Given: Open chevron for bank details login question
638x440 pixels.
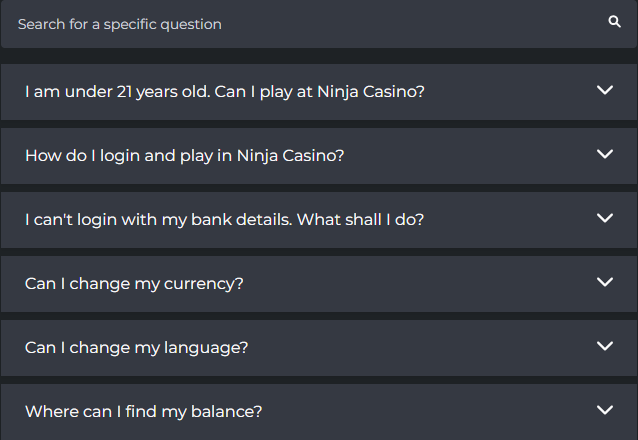Looking at the screenshot, I should pyautogui.click(x=605, y=218).
